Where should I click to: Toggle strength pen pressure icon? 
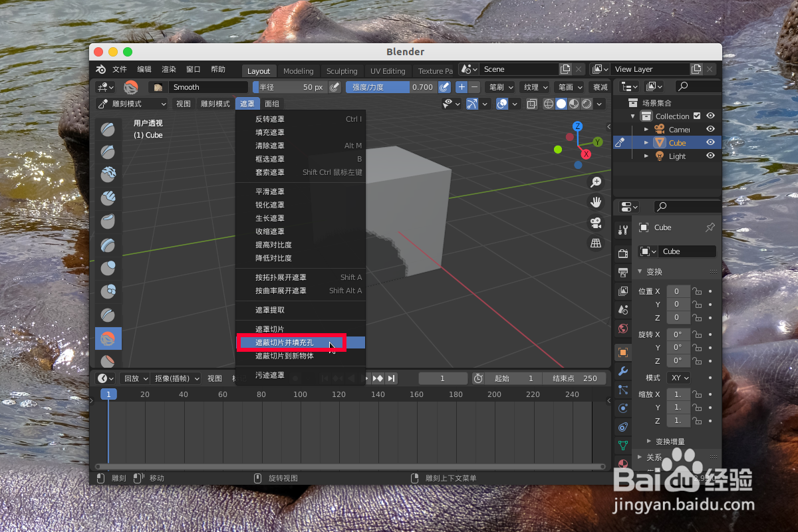(444, 87)
